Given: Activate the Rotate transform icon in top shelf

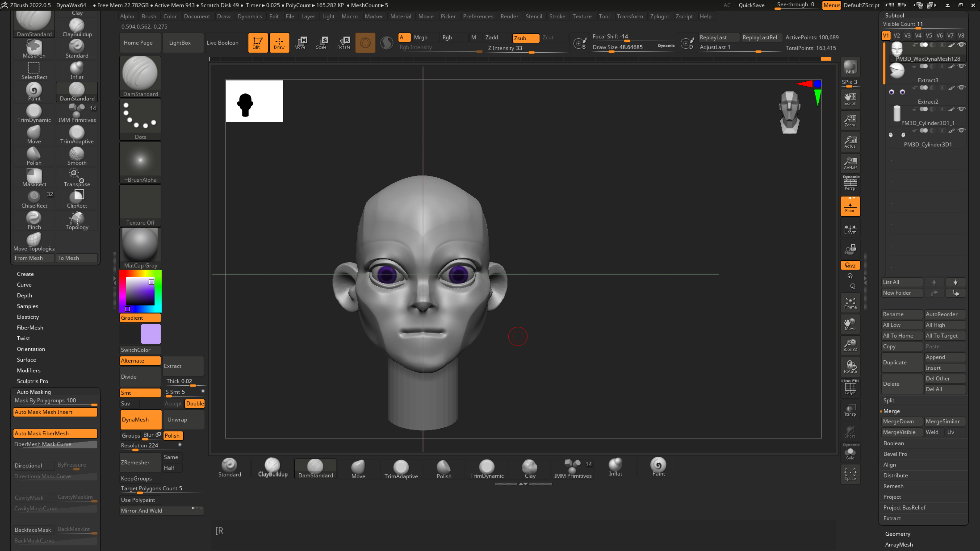Looking at the screenshot, I should point(344,42).
